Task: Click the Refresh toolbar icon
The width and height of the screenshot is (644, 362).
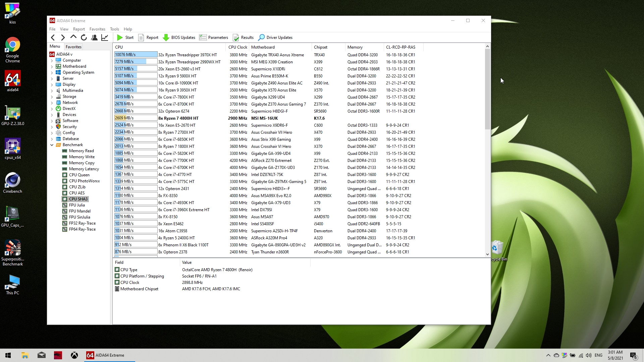Action: [84, 38]
